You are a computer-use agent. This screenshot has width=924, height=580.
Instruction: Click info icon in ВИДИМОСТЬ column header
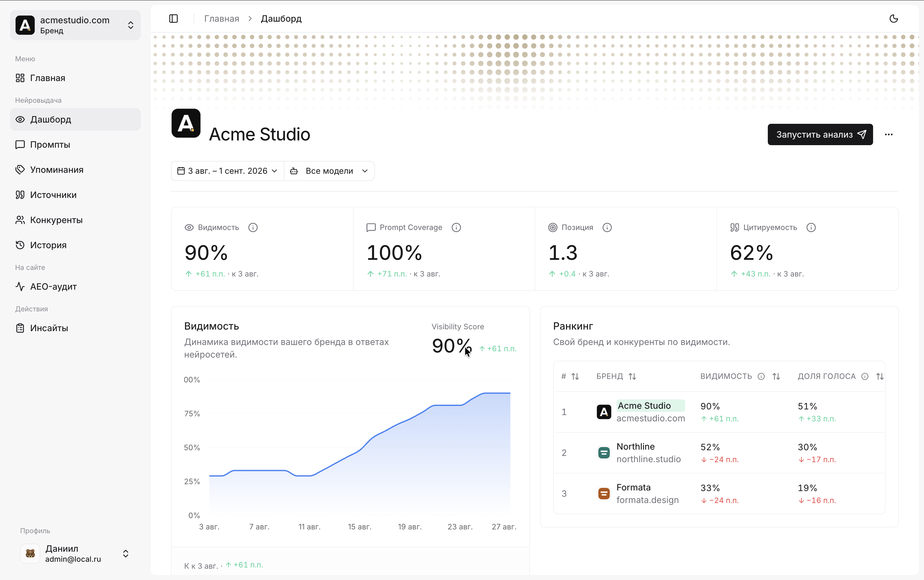pos(761,376)
